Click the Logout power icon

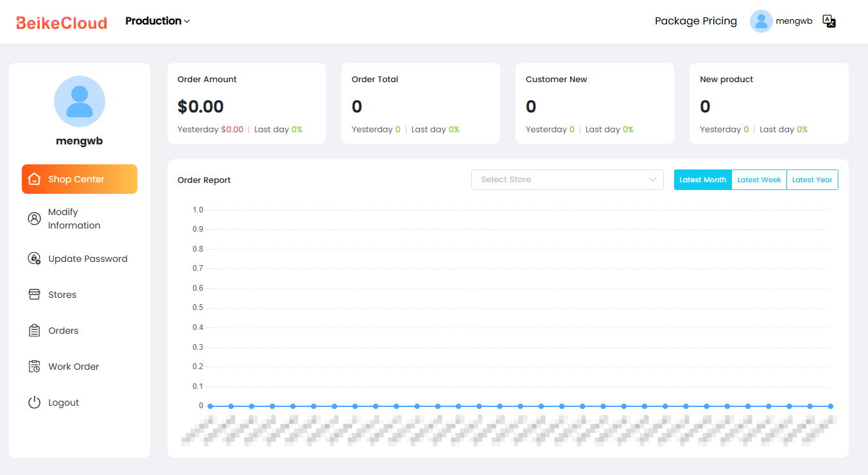pos(35,402)
